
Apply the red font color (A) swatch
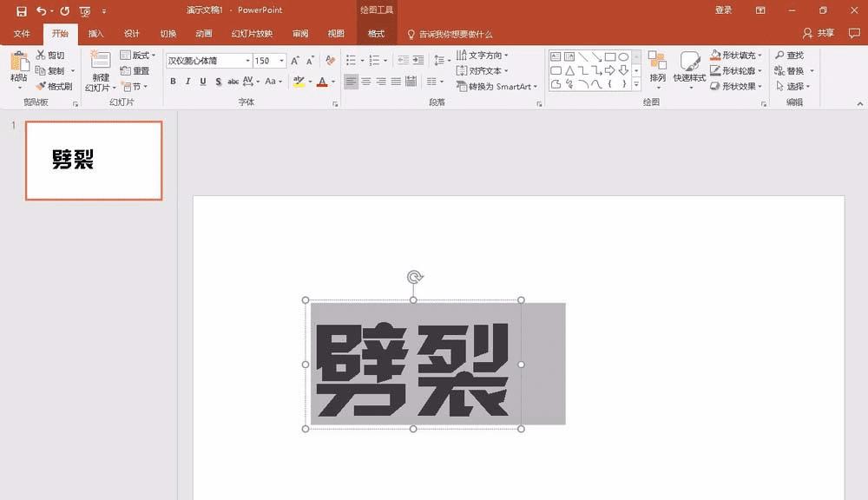coord(322,82)
